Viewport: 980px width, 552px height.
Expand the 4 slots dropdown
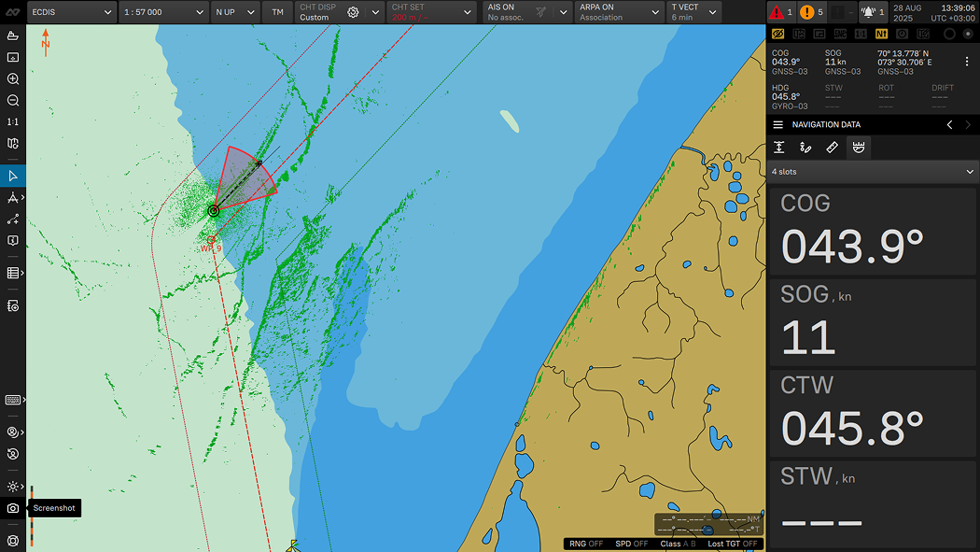click(873, 172)
